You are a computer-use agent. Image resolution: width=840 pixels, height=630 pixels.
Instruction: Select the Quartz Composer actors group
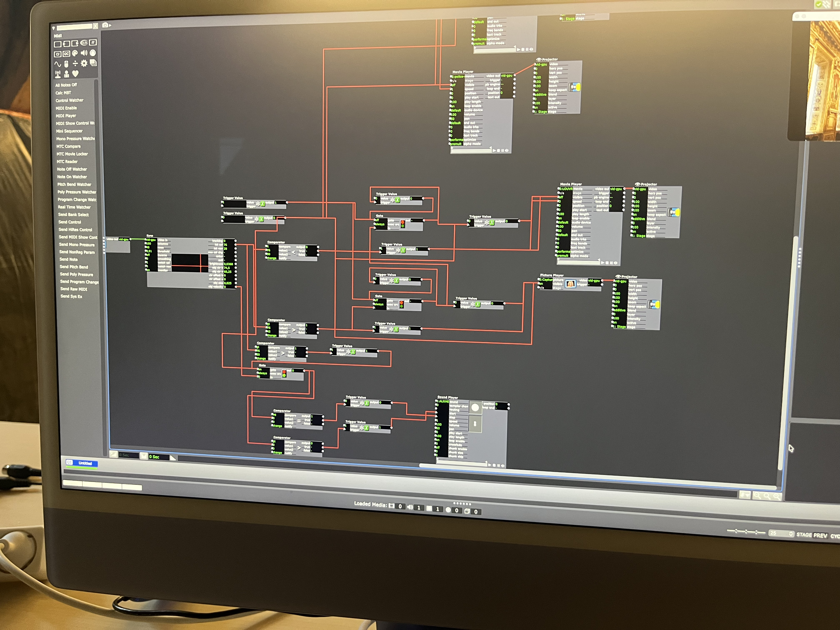[x=66, y=54]
